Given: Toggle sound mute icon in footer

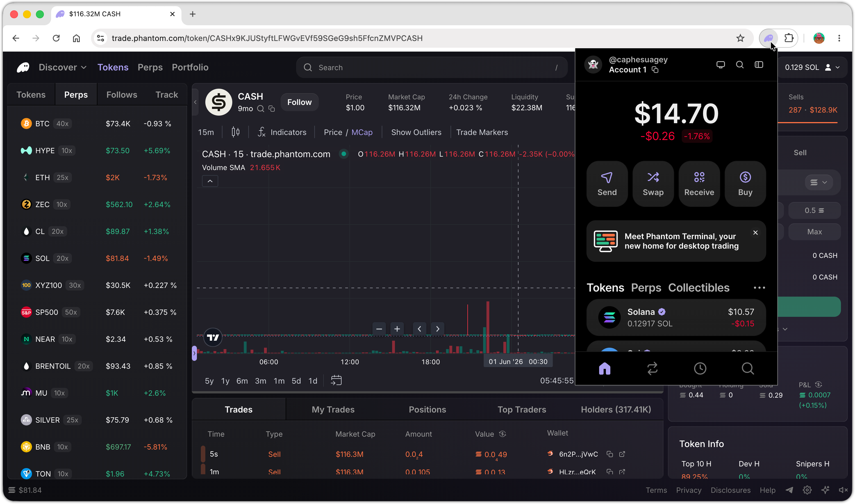Looking at the screenshot, I should (x=843, y=490).
